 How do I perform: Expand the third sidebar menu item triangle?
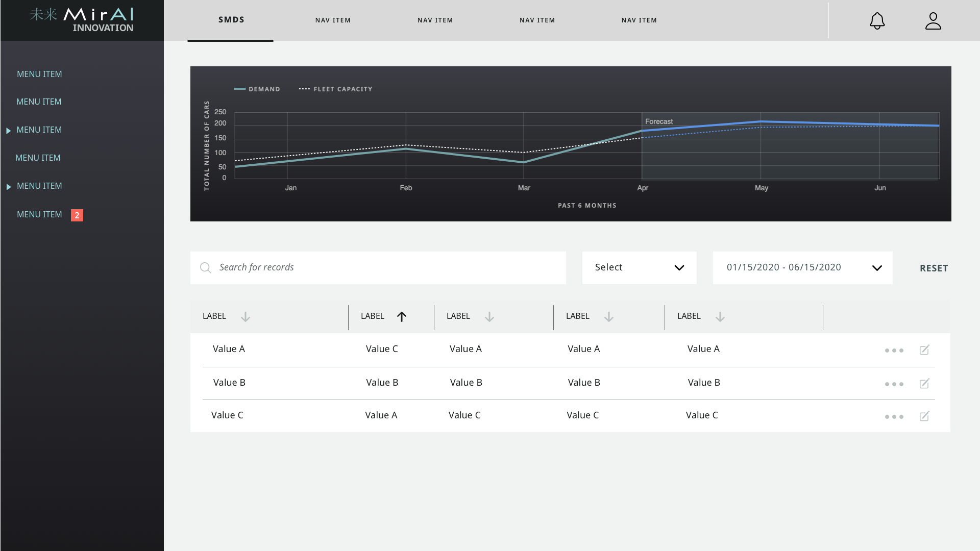[x=9, y=131]
